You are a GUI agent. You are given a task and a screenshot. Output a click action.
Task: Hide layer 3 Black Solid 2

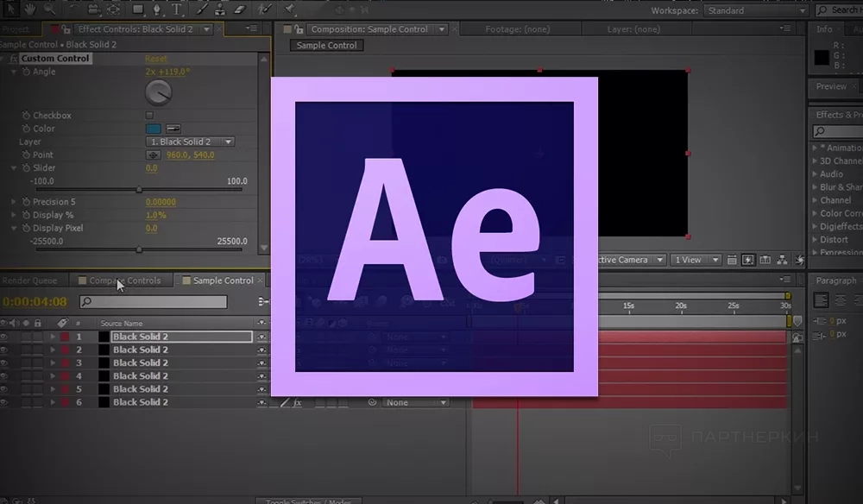tap(5, 363)
